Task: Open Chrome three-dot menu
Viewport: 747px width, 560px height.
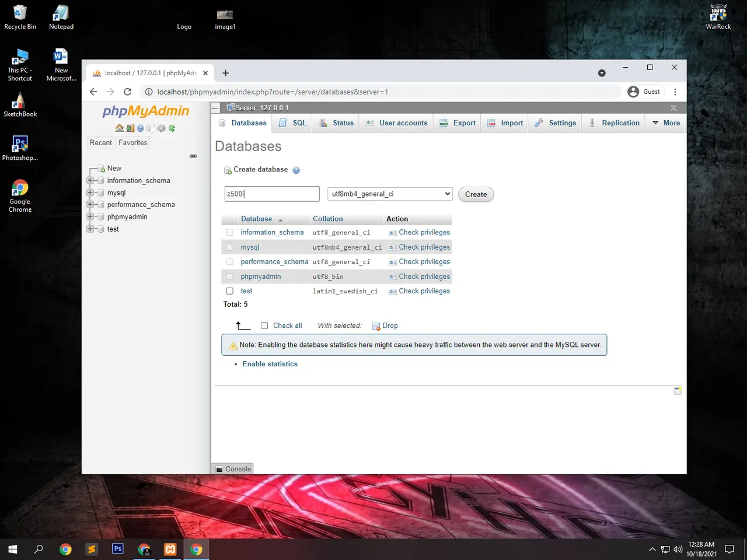Action: 675,92
